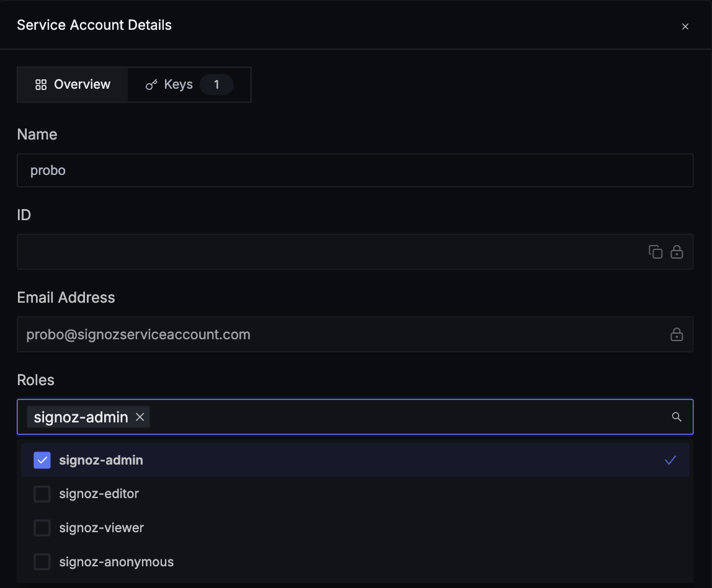Copy the service account ID
This screenshot has width=712, height=588.
tap(655, 252)
